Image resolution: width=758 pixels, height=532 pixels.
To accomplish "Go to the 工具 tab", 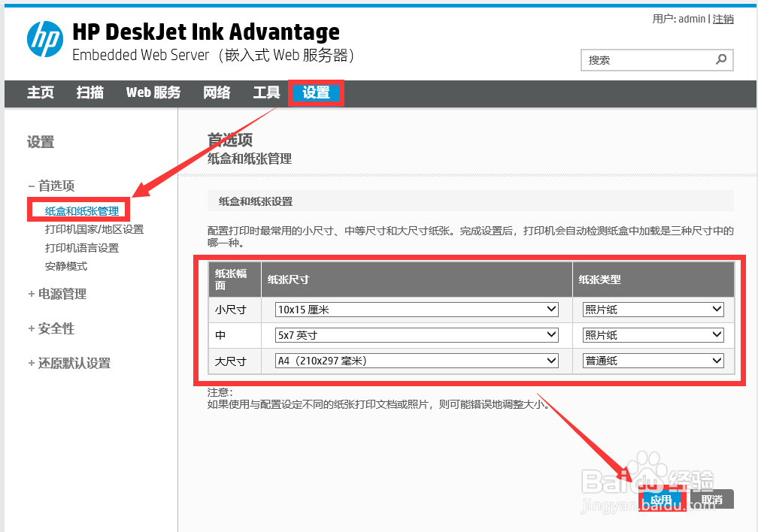I will pos(266,92).
